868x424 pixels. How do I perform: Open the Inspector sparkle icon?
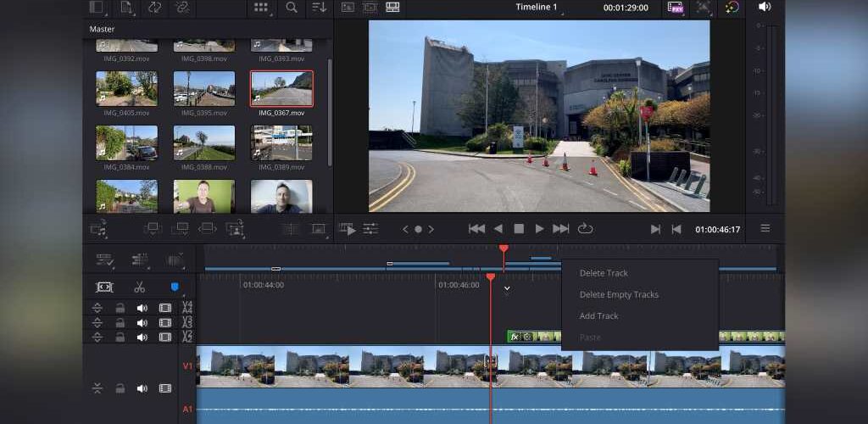point(732,7)
